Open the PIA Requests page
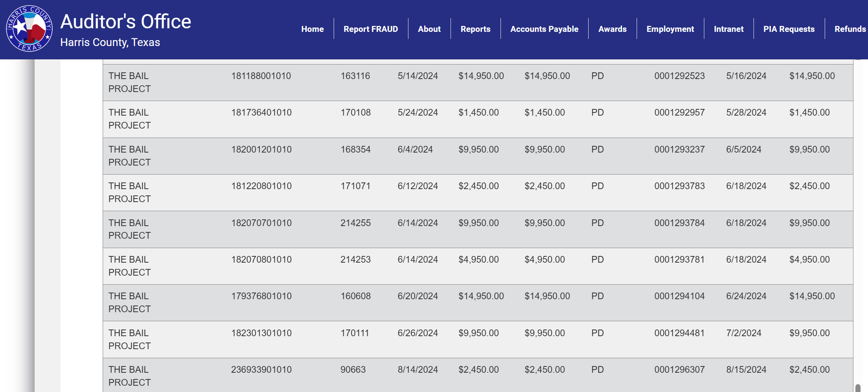Image resolution: width=868 pixels, height=392 pixels. 789,29
